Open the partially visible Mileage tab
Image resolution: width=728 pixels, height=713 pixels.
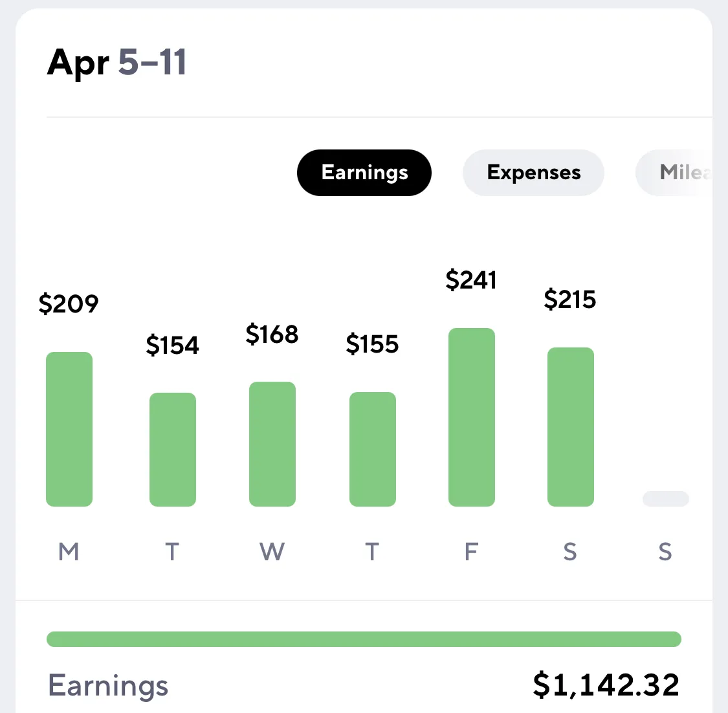[x=674, y=173]
